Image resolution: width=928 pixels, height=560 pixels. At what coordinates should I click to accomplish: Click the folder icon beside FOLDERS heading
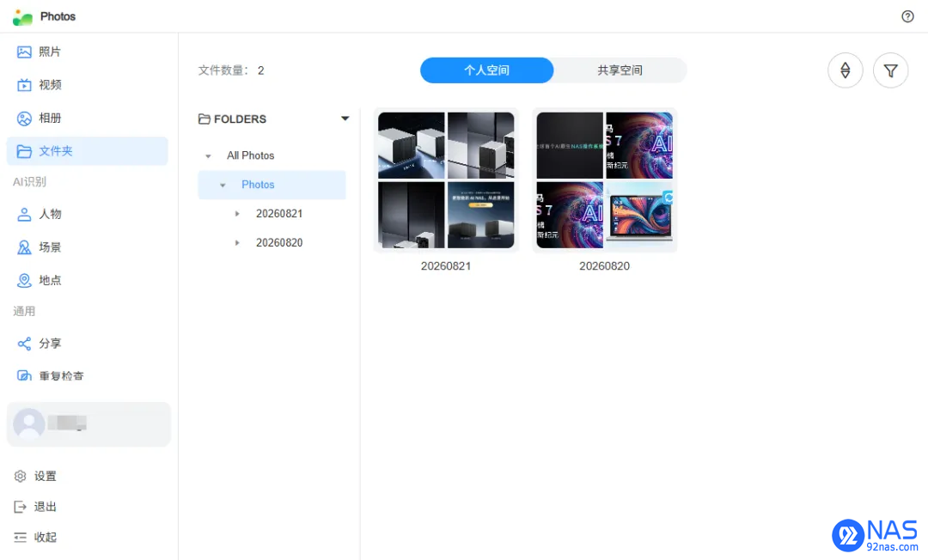pos(205,119)
